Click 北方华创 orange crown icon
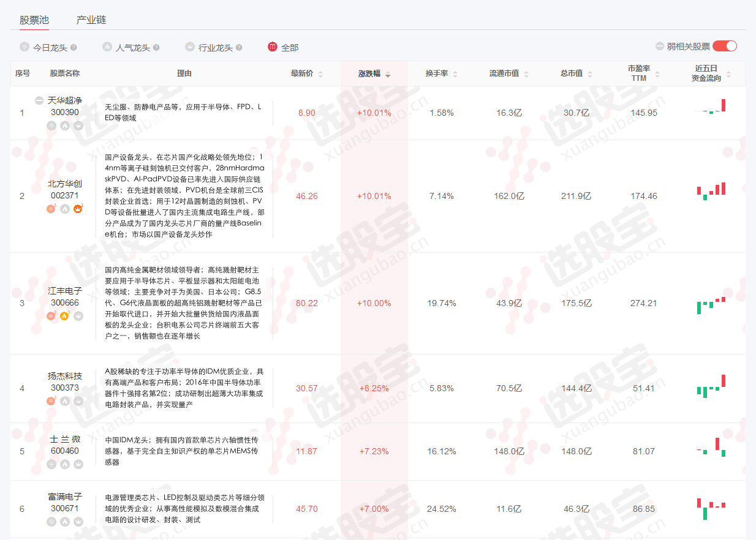Screen dimensions: 756x540 tap(78, 209)
